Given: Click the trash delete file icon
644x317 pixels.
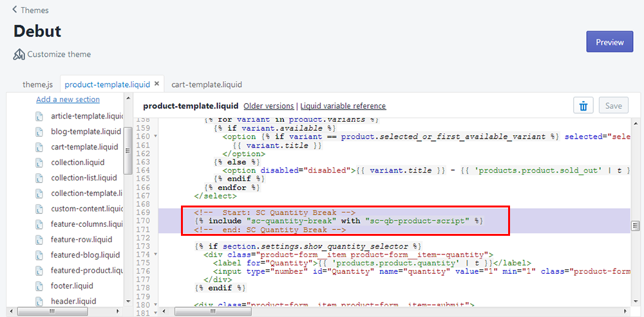Looking at the screenshot, I should click(583, 106).
